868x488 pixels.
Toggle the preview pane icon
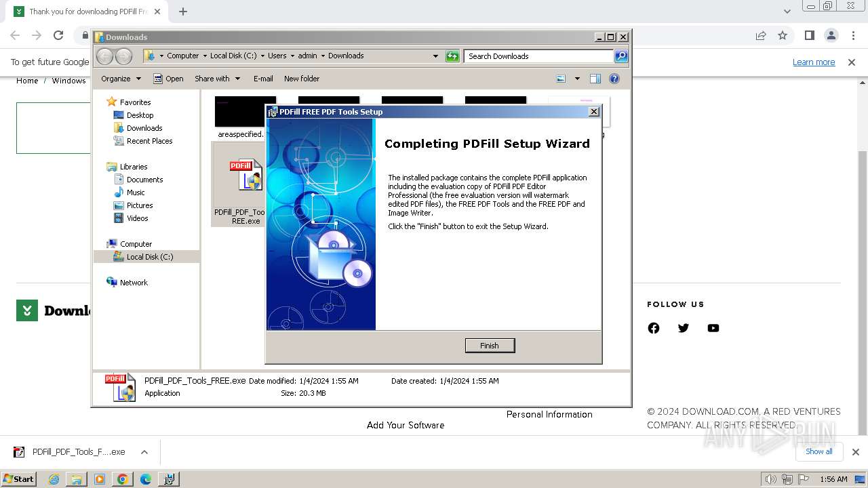(595, 79)
